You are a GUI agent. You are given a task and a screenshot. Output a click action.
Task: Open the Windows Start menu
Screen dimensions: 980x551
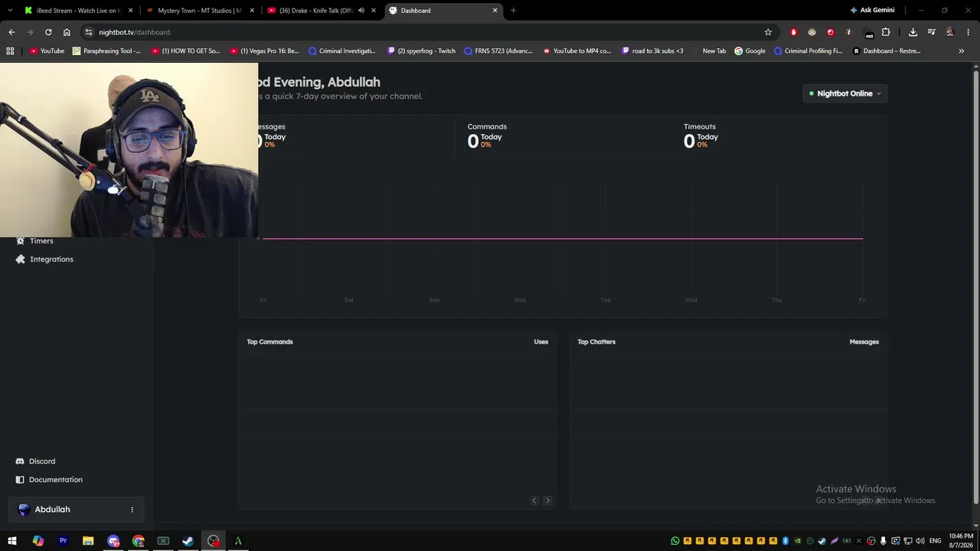(x=12, y=541)
